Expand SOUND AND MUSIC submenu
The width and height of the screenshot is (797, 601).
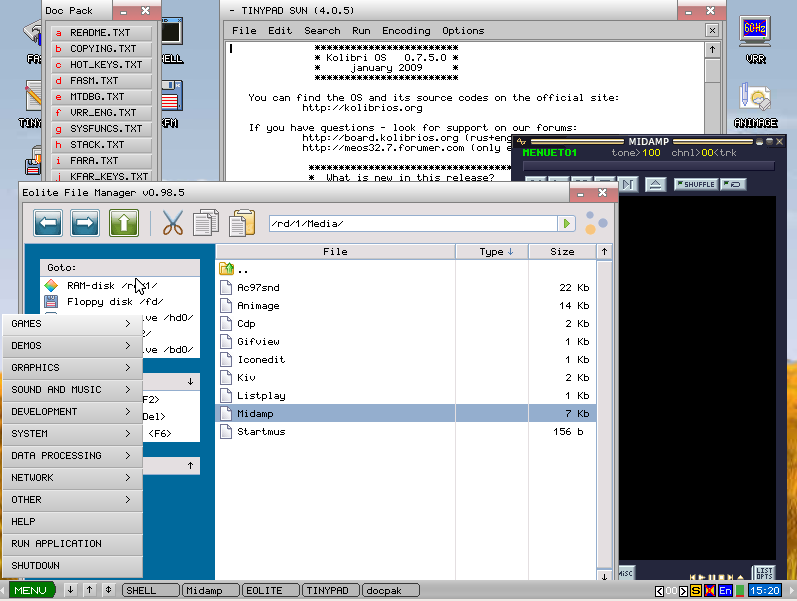click(72, 389)
